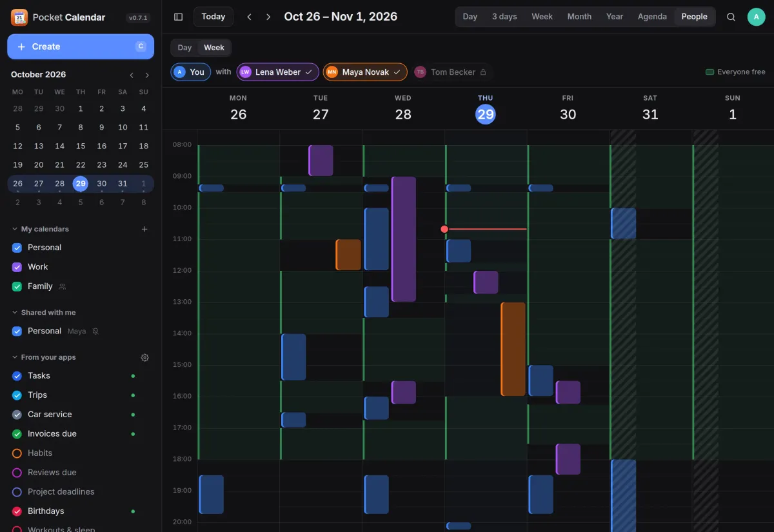Screen dimensions: 774x532
Task: Open orange event on Thursday afternoon
Action: [x=513, y=349]
